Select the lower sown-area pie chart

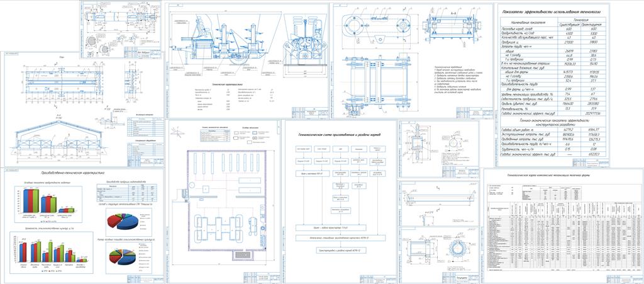pos(128,258)
